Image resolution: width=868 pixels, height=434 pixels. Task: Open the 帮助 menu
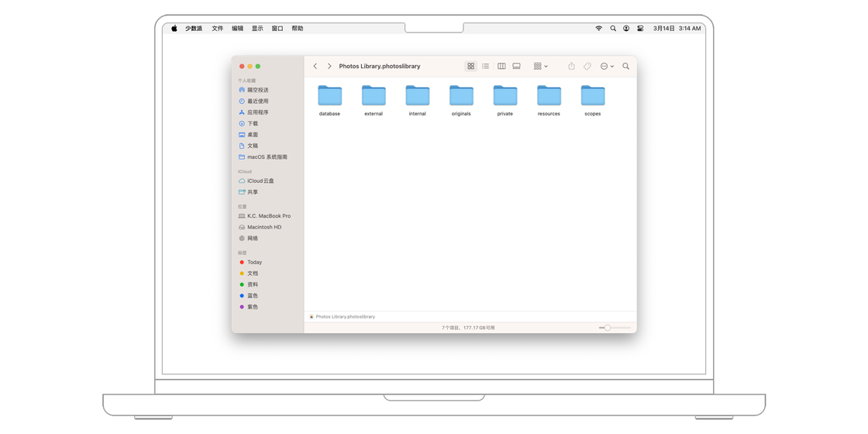pos(298,28)
